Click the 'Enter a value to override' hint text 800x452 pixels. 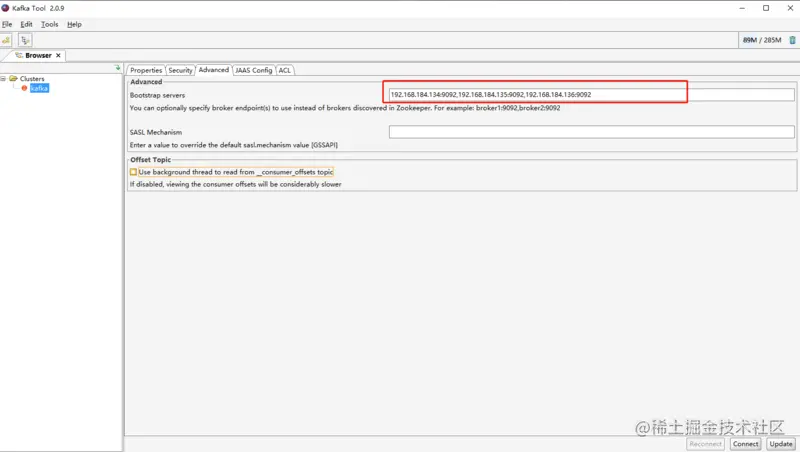[234, 145]
